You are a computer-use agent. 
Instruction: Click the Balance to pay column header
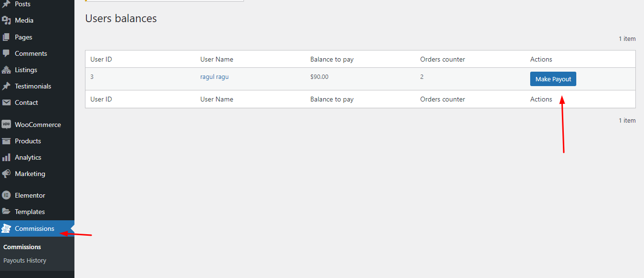pos(332,59)
